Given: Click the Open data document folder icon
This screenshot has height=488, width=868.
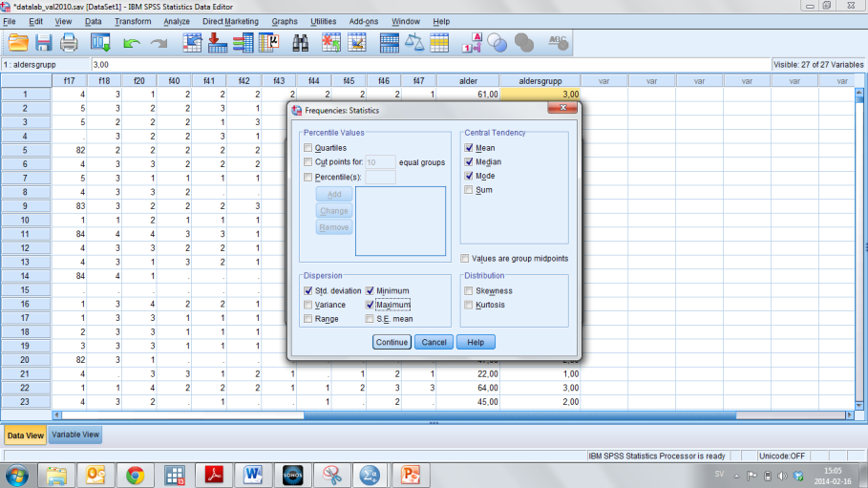Looking at the screenshot, I should coord(18,43).
